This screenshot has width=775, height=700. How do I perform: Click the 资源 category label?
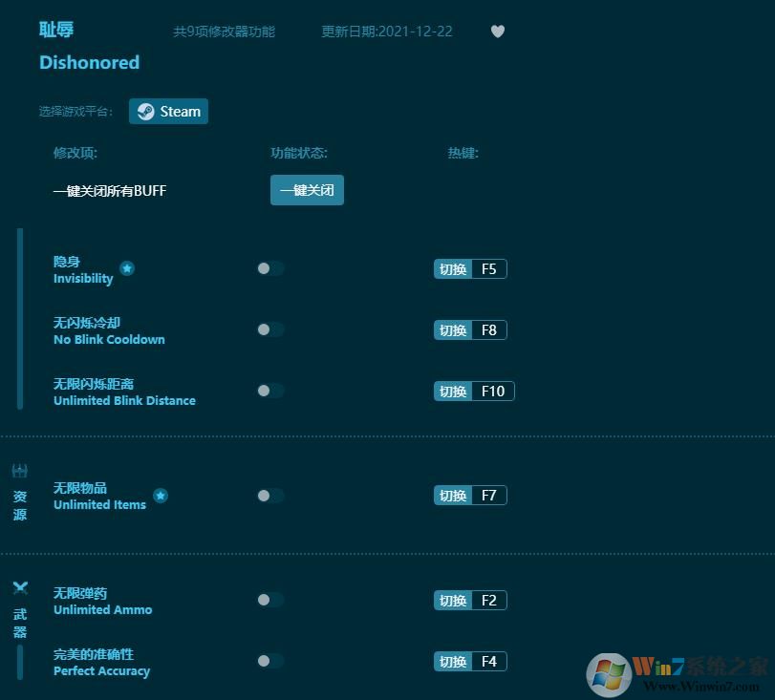pyautogui.click(x=20, y=505)
